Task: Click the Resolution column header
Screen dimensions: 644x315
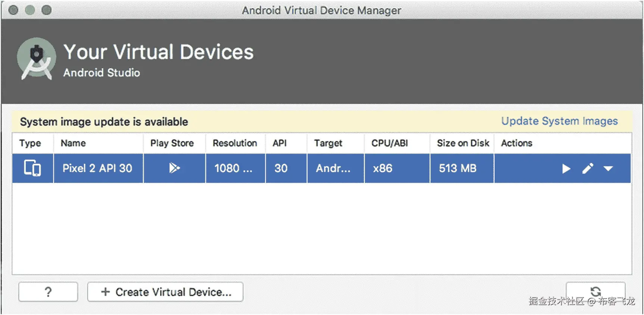Action: [x=235, y=143]
